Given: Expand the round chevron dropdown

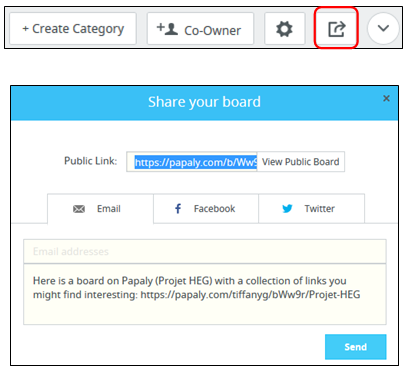Looking at the screenshot, I should pos(383,28).
